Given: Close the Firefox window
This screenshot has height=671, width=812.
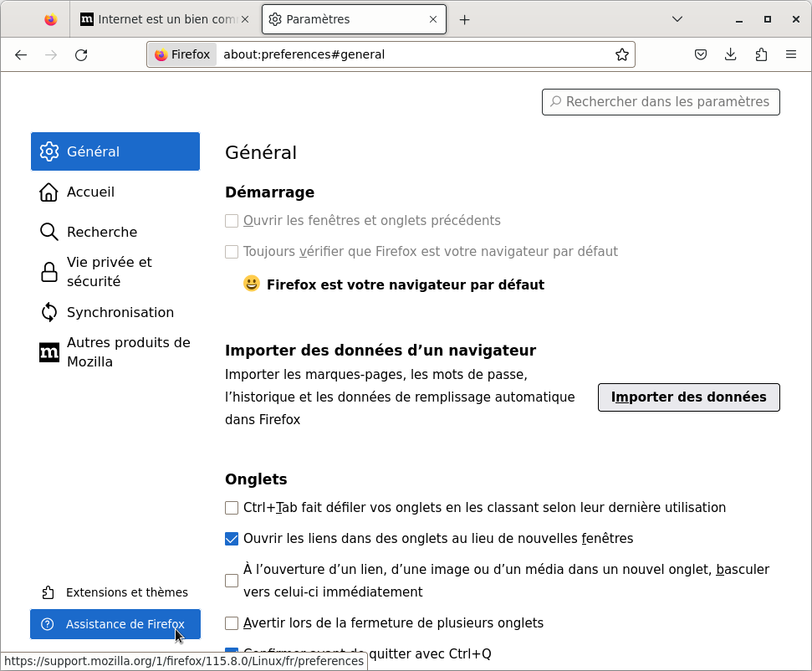Looking at the screenshot, I should pyautogui.click(x=796, y=20).
